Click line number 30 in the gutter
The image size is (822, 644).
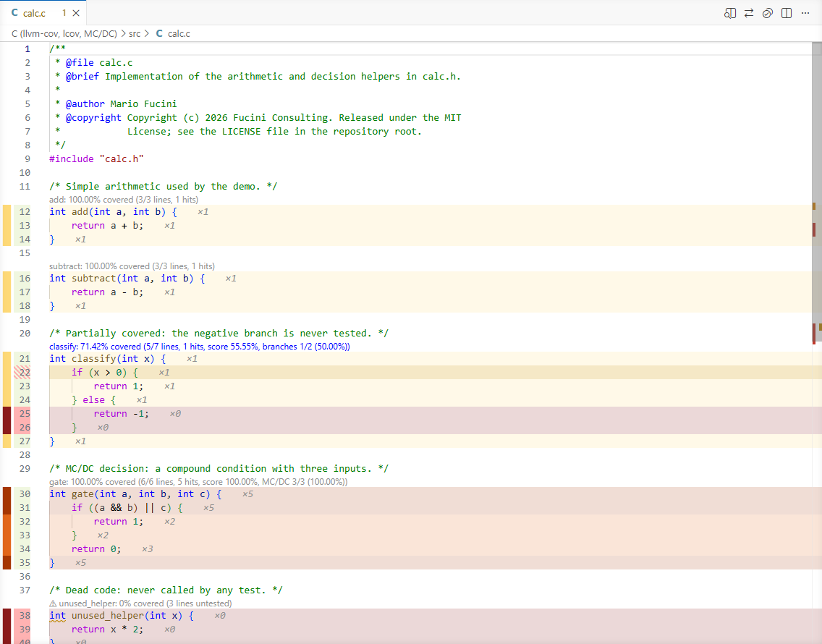[25, 494]
